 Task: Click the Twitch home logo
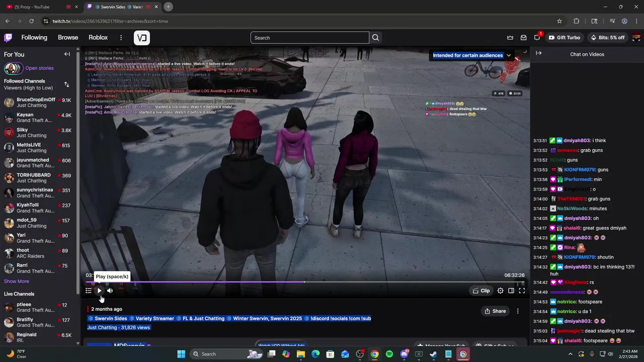pyautogui.click(x=8, y=38)
